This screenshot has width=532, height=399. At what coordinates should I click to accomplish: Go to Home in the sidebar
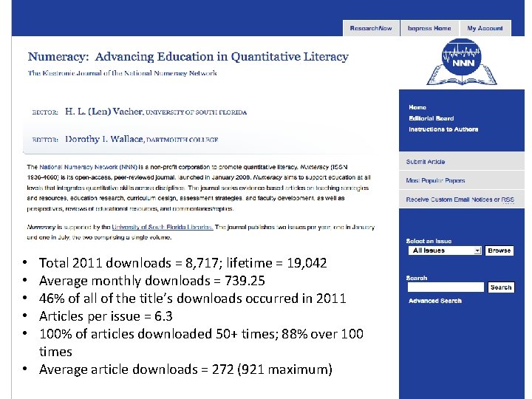[x=417, y=107]
